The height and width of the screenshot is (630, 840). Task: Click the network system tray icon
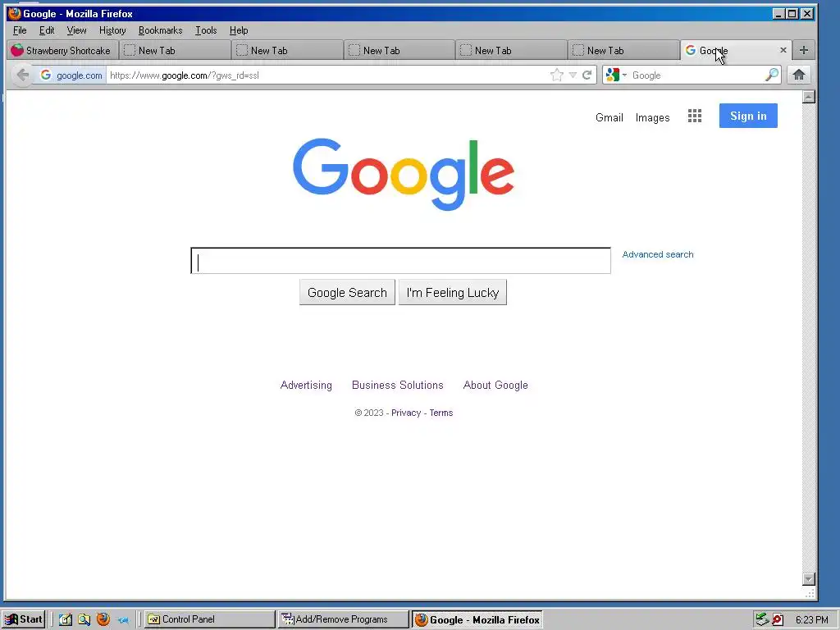(761, 619)
